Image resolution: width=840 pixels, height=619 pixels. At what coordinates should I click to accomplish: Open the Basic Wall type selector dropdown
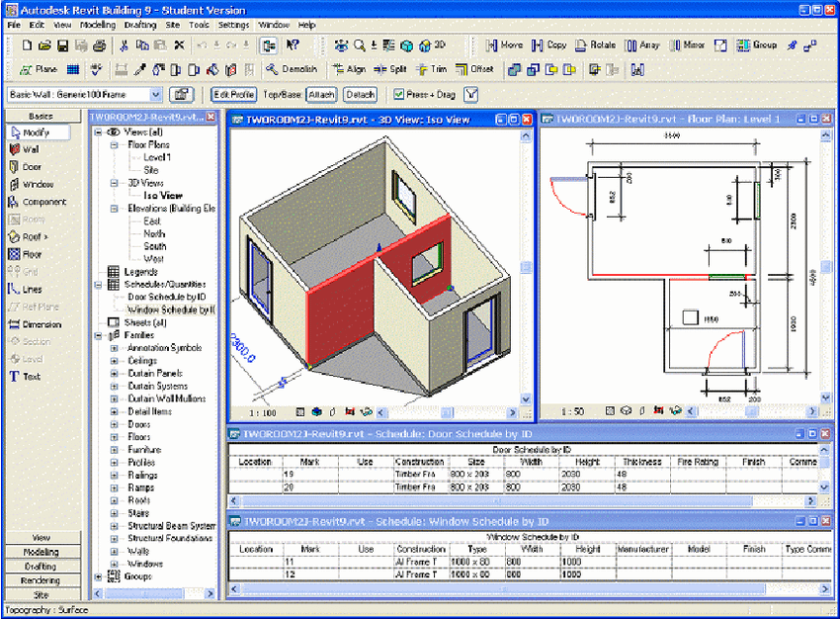(x=155, y=95)
